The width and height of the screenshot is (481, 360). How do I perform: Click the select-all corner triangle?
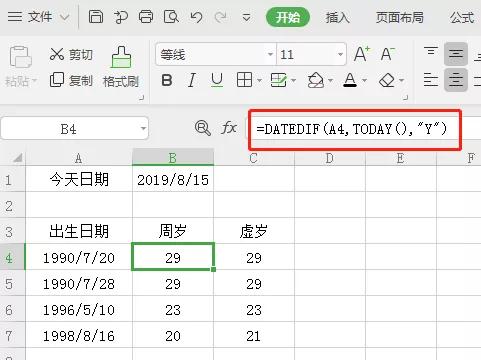point(17,157)
